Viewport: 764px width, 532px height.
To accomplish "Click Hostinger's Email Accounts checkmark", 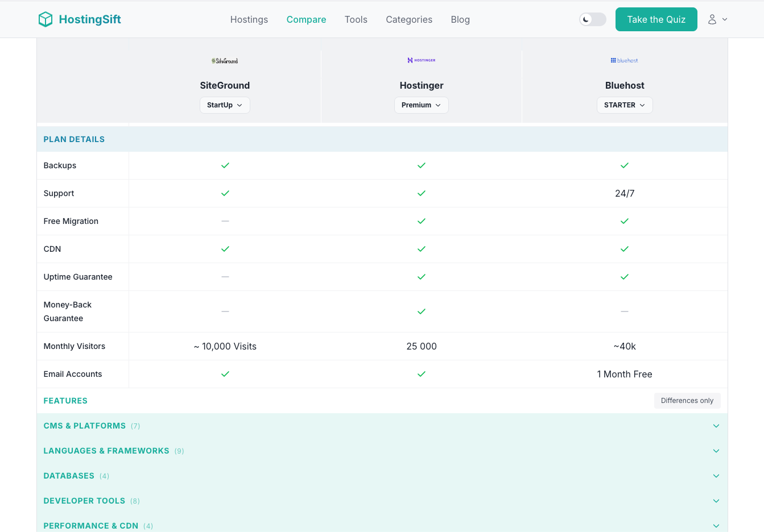I will pos(422,374).
